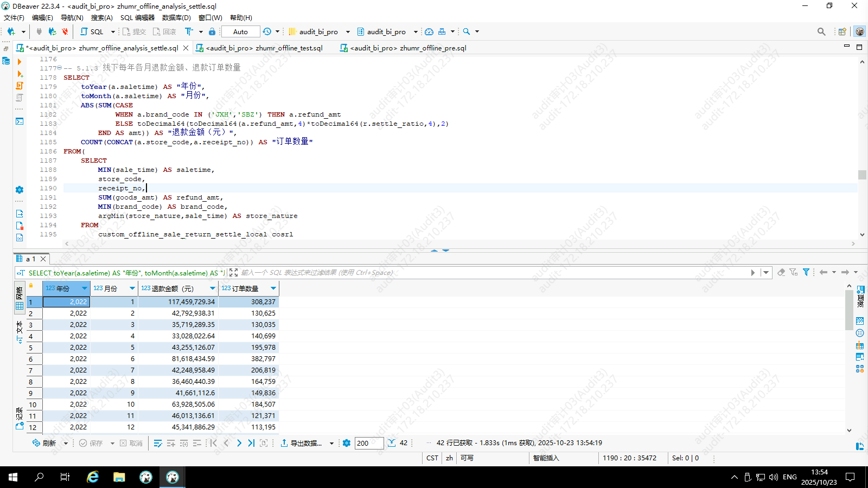Expand the Auto commit mode dropdown

(x=240, y=31)
